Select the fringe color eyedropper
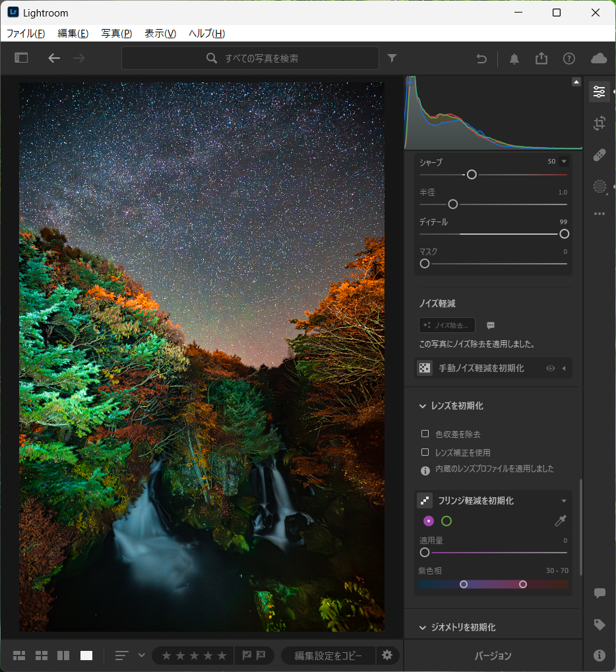Image resolution: width=616 pixels, height=672 pixels. [x=560, y=521]
